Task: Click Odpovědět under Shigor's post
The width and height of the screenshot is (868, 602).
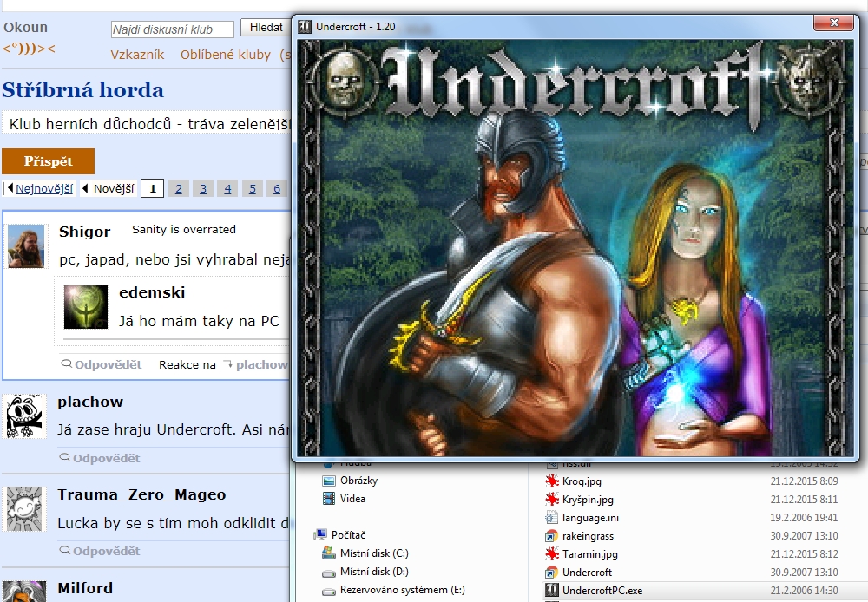Action: (x=108, y=364)
